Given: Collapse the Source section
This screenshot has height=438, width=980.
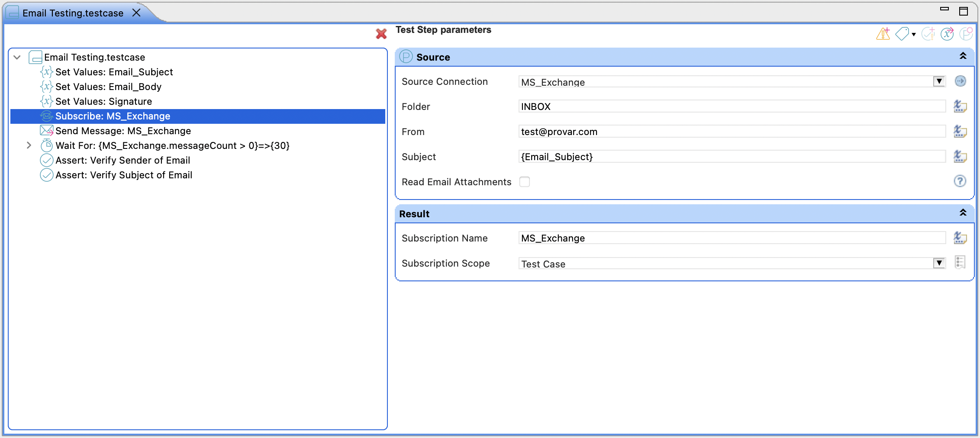Looking at the screenshot, I should click(x=963, y=56).
